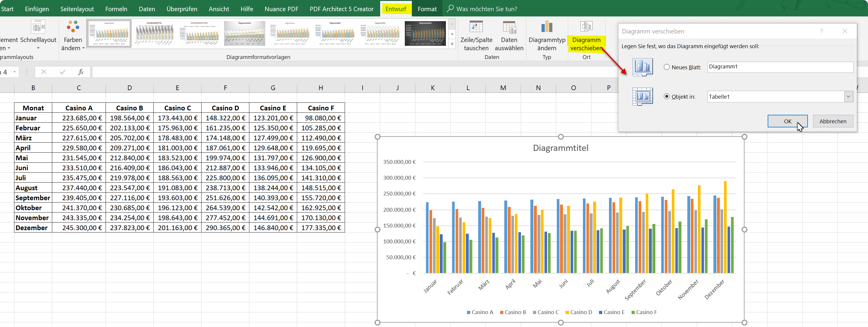Select the Objekt in radio option

(x=666, y=96)
